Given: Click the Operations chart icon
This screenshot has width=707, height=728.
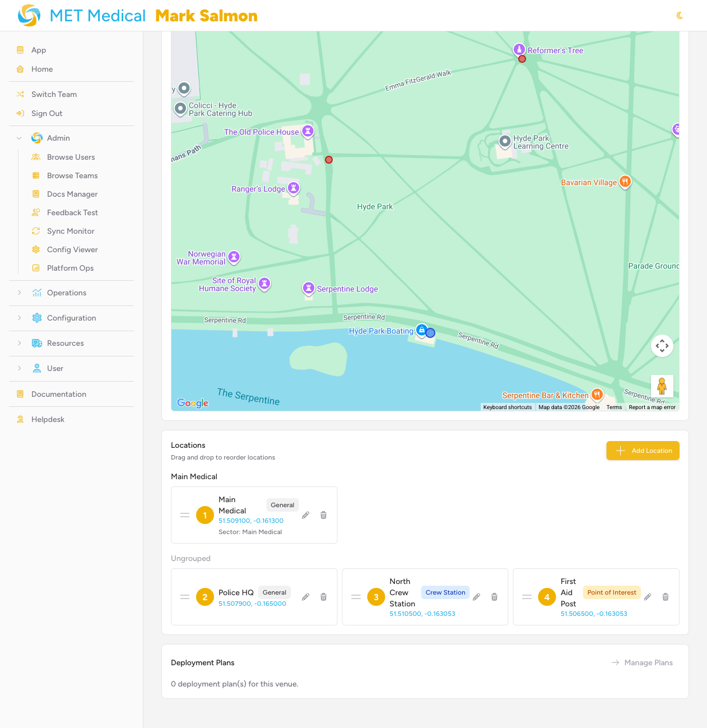Looking at the screenshot, I should (37, 293).
